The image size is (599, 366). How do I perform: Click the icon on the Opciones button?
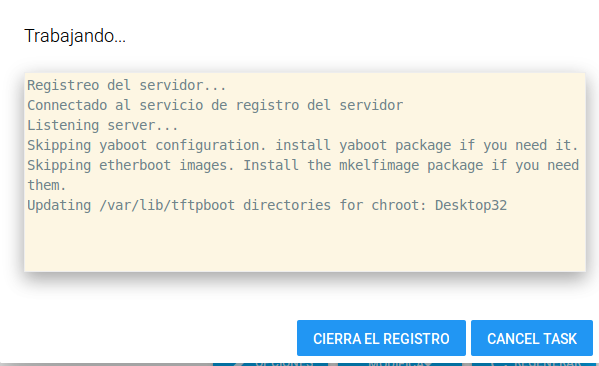pyautogui.click(x=238, y=363)
